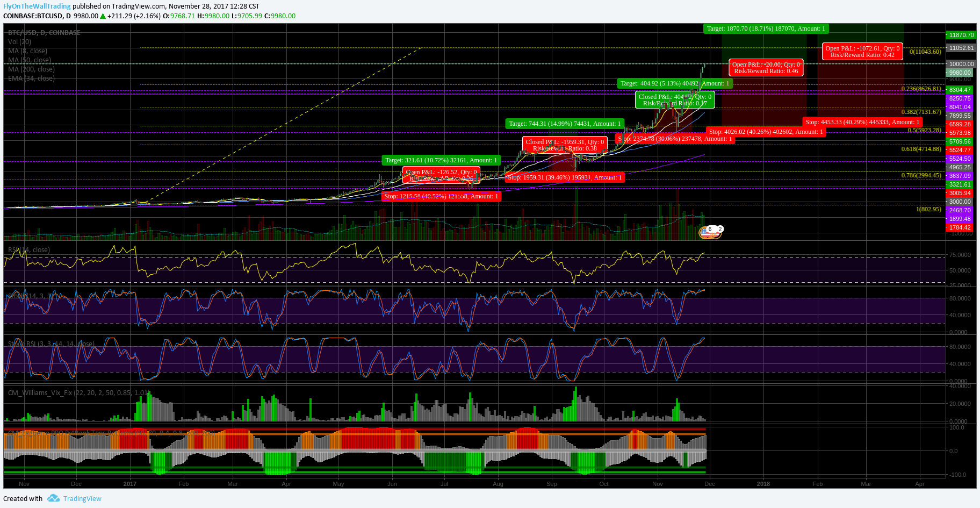Image resolution: width=980 pixels, height=508 pixels.
Task: Select the Stop 4453.33 (40.29%) label
Action: tap(862, 122)
